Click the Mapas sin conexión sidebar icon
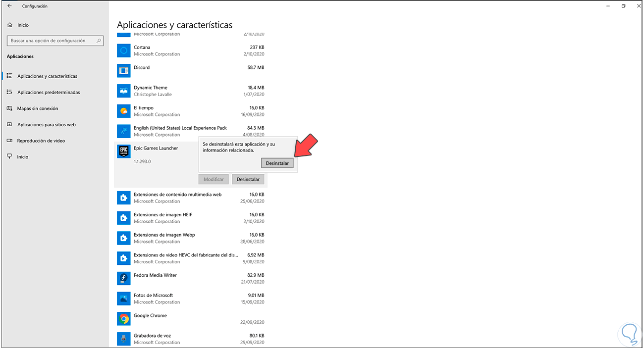The width and height of the screenshot is (644, 348). click(9, 108)
